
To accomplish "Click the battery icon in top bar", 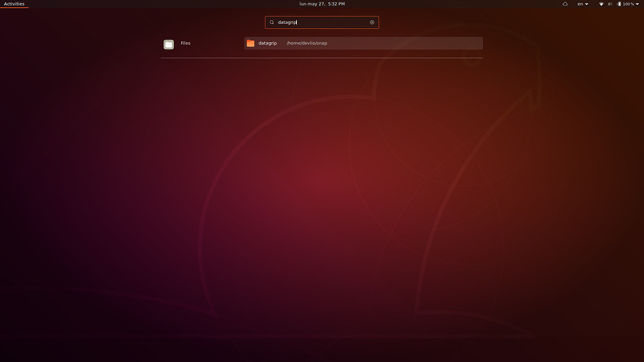I will tap(619, 4).
